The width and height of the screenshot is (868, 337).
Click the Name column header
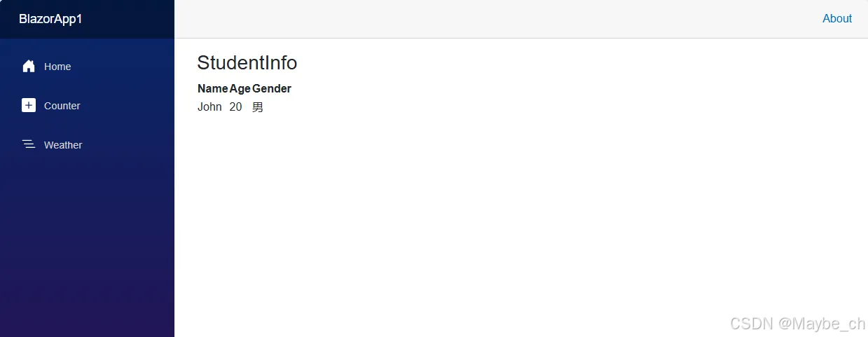[213, 88]
